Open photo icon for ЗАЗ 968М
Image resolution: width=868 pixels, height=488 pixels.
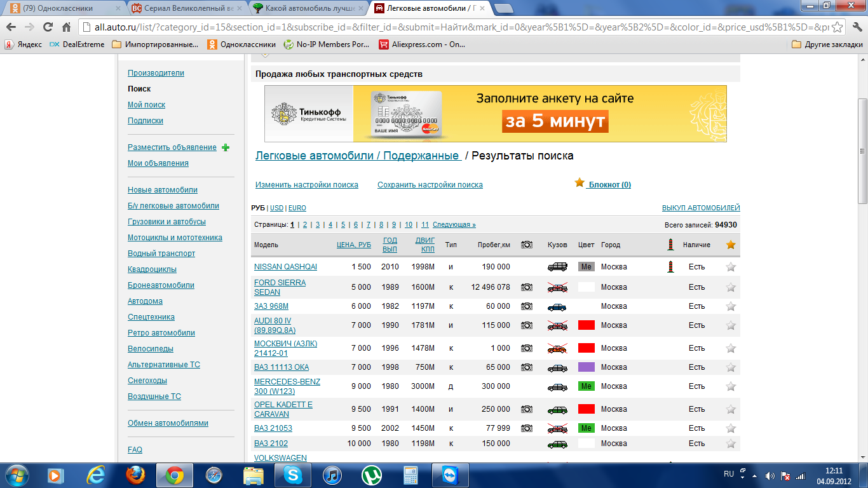click(527, 306)
